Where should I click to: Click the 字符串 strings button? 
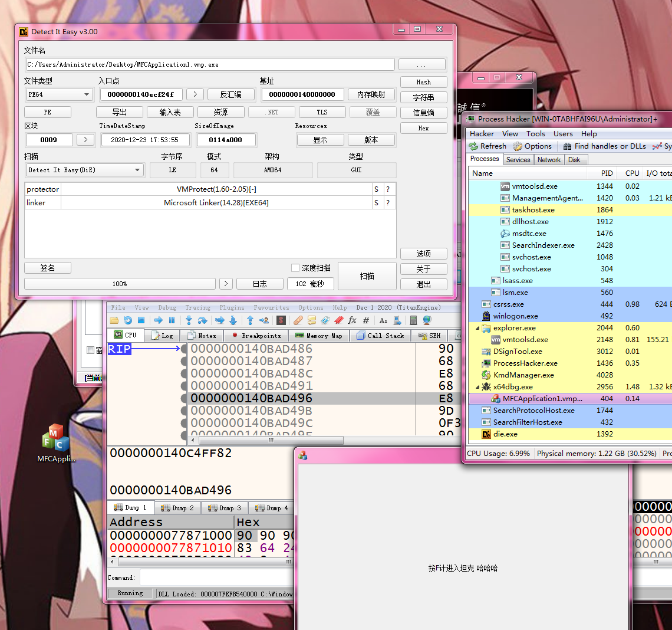tap(423, 97)
